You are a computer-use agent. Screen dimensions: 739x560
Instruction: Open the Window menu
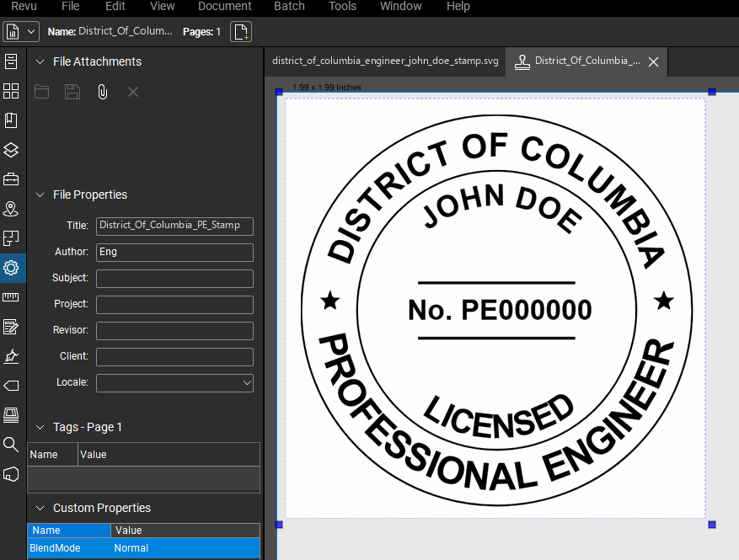pos(400,6)
